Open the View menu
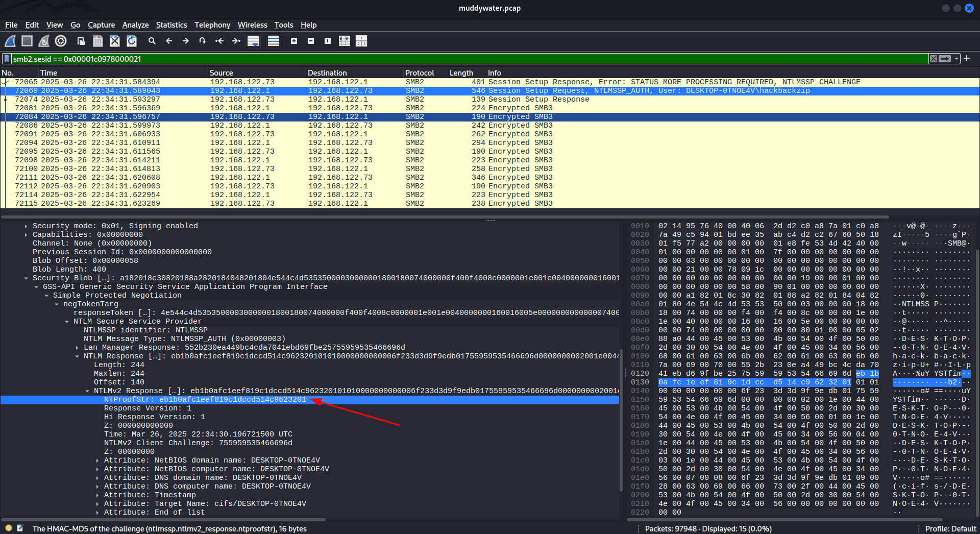This screenshot has height=534, width=980. [x=55, y=25]
